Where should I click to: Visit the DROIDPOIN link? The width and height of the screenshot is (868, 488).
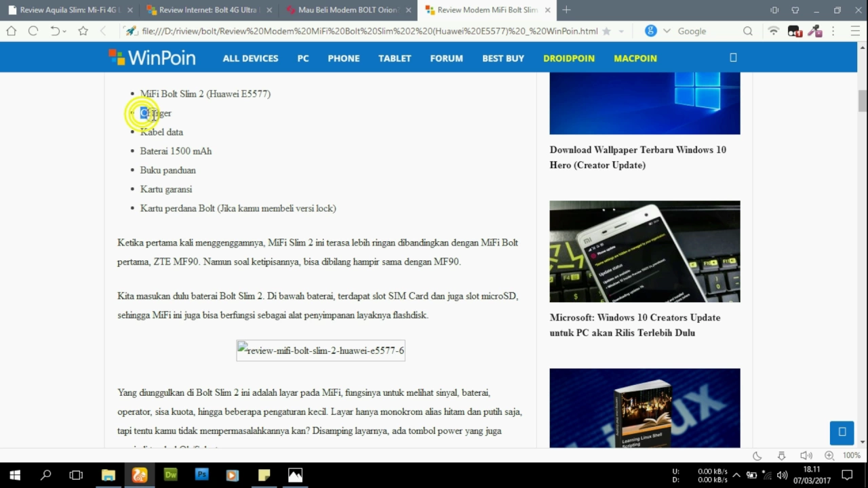click(569, 58)
